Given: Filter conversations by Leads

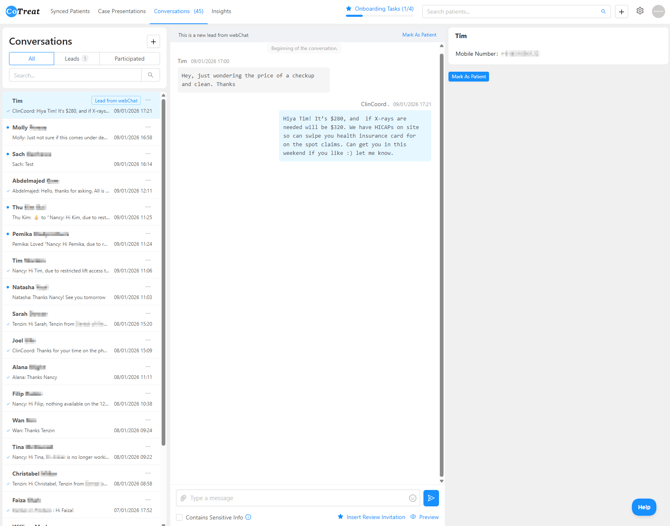Looking at the screenshot, I should [76, 59].
